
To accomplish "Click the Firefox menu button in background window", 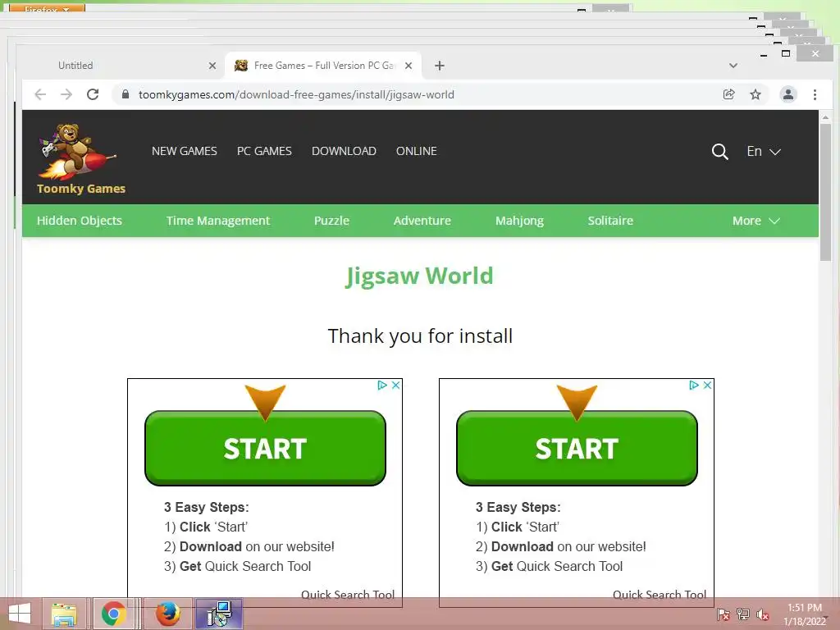I will [47, 8].
